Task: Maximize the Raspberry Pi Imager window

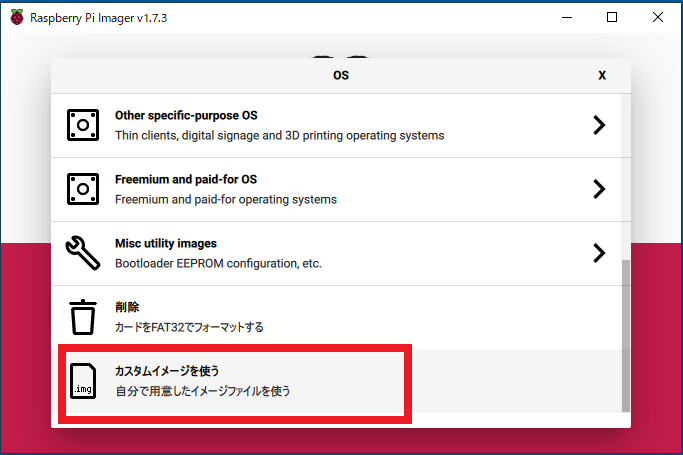Action: click(612, 17)
